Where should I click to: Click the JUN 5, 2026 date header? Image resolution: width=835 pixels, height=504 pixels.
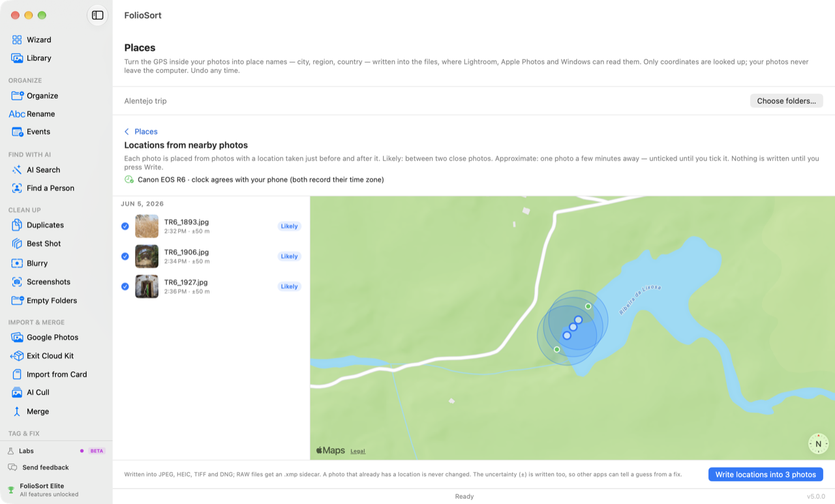(x=142, y=204)
